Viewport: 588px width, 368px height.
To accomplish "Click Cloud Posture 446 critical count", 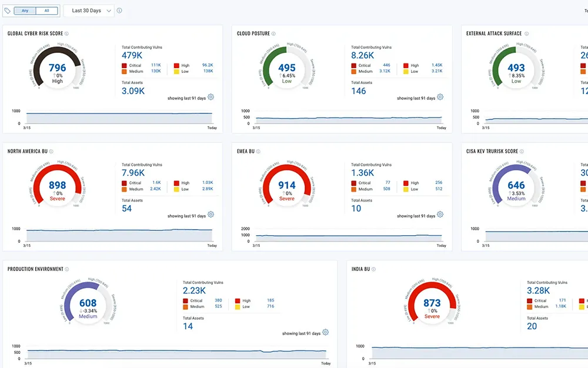I will (386, 65).
